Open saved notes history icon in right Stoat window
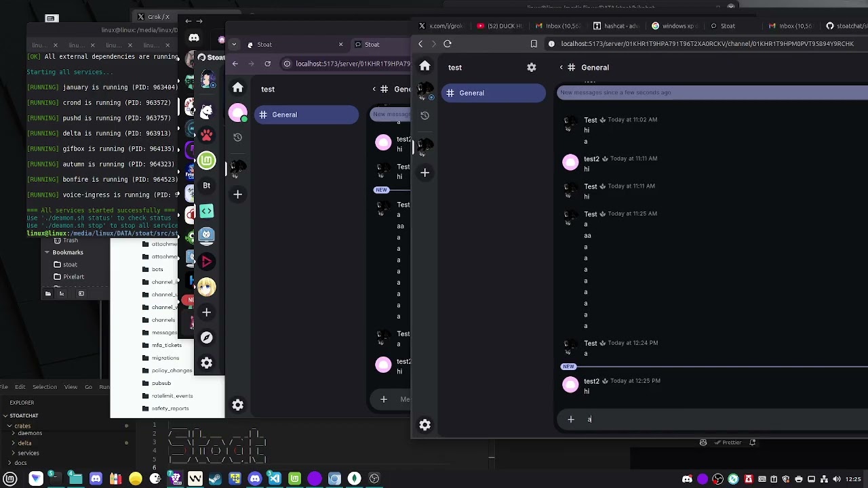The width and height of the screenshot is (868, 488). [x=425, y=115]
